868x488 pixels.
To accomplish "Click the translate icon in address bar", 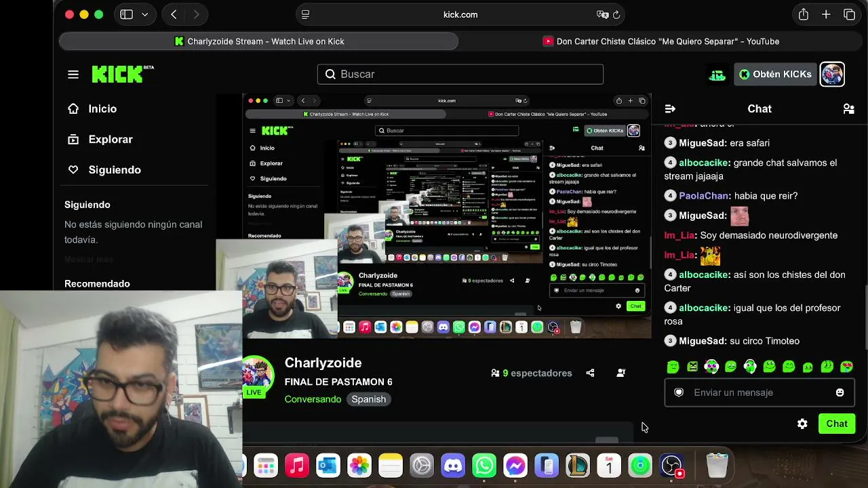I will pos(602,14).
